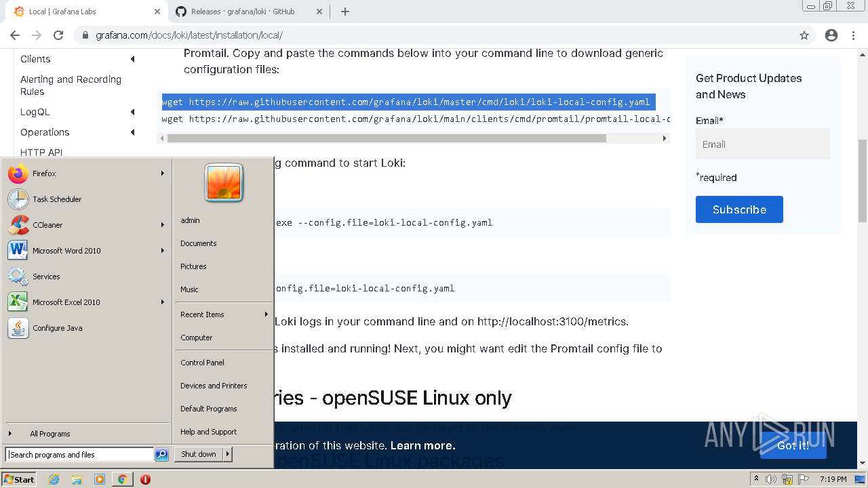Open HTTP API sidebar link
This screenshot has height=488, width=868.
(x=41, y=152)
